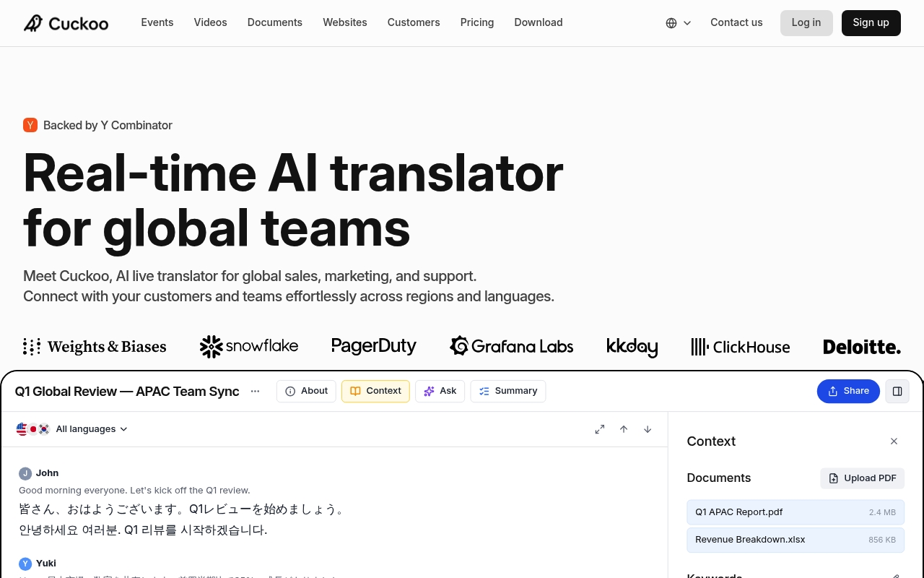Open the All languages dropdown

92,429
